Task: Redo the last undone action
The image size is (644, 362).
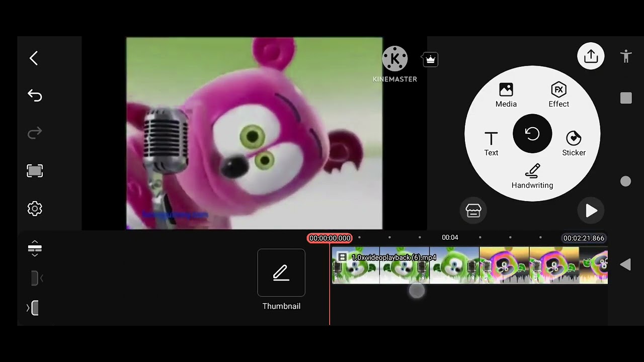Action: 35,133
